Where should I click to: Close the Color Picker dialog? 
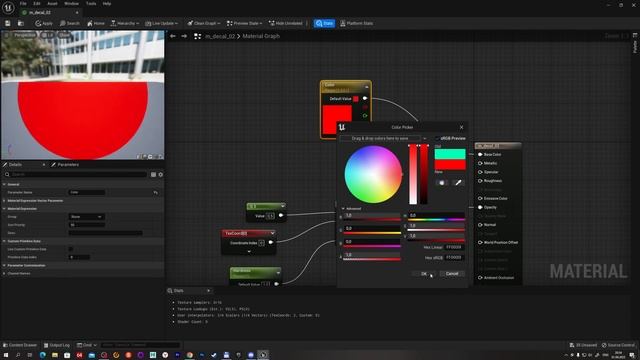[462, 127]
